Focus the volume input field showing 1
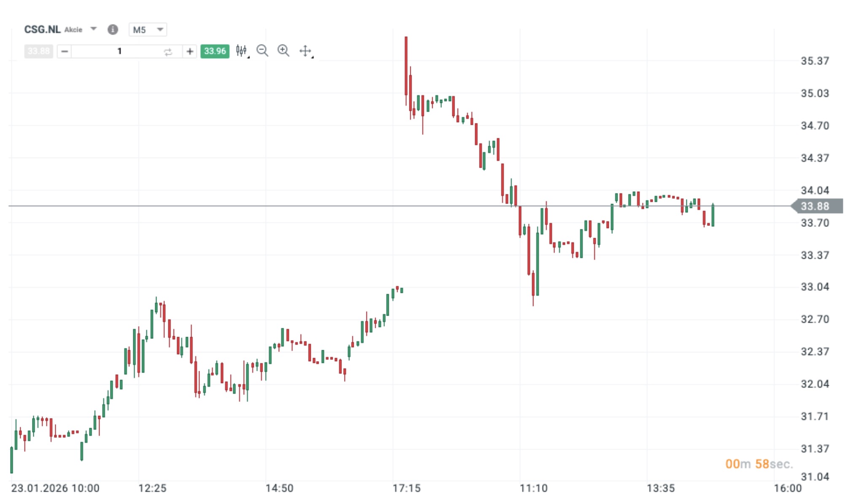850x504 pixels. 119,51
